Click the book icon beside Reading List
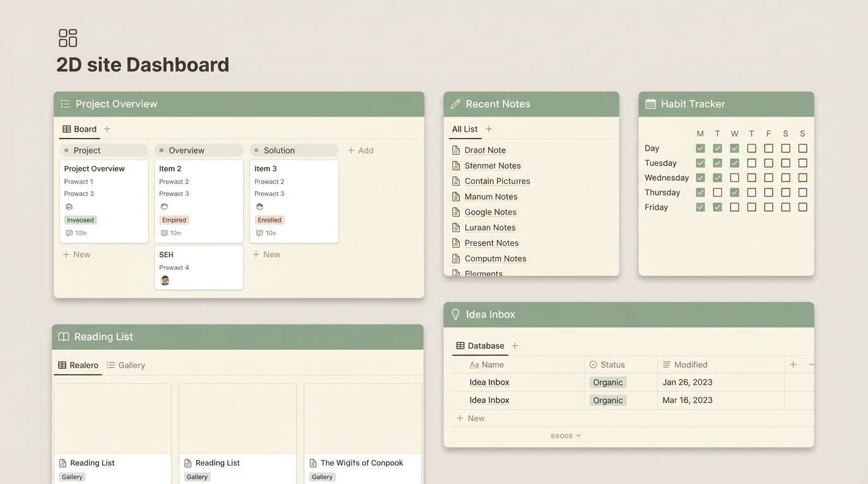The width and height of the screenshot is (868, 484). pyautogui.click(x=64, y=336)
